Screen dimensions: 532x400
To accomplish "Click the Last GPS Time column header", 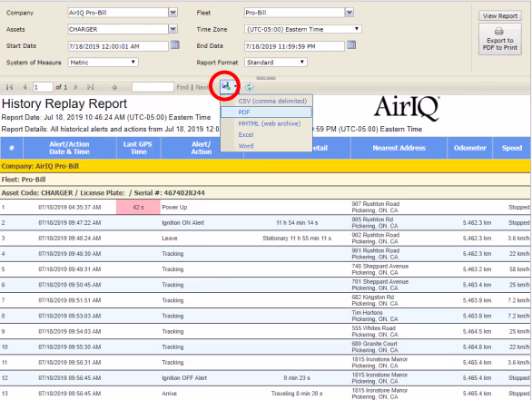I will click(138, 148).
